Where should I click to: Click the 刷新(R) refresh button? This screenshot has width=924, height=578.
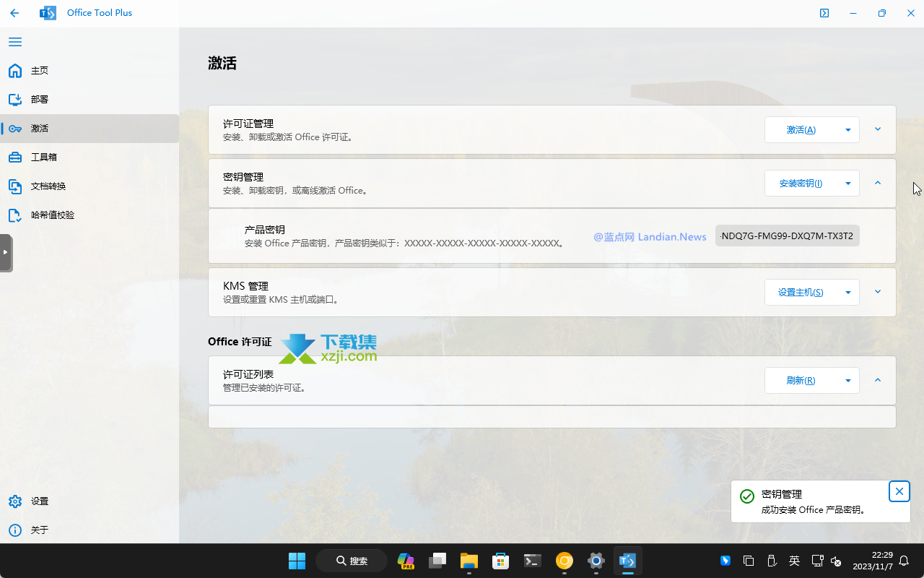(x=801, y=381)
